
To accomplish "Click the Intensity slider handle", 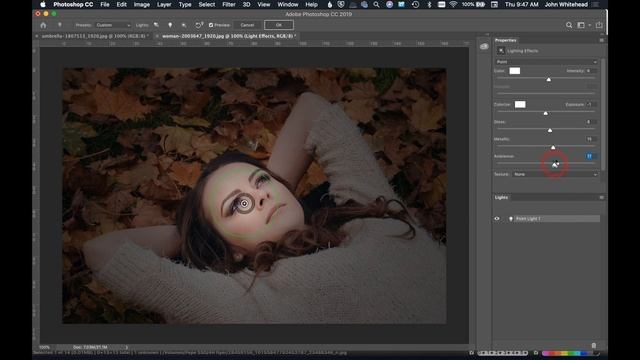I will click(x=549, y=79).
